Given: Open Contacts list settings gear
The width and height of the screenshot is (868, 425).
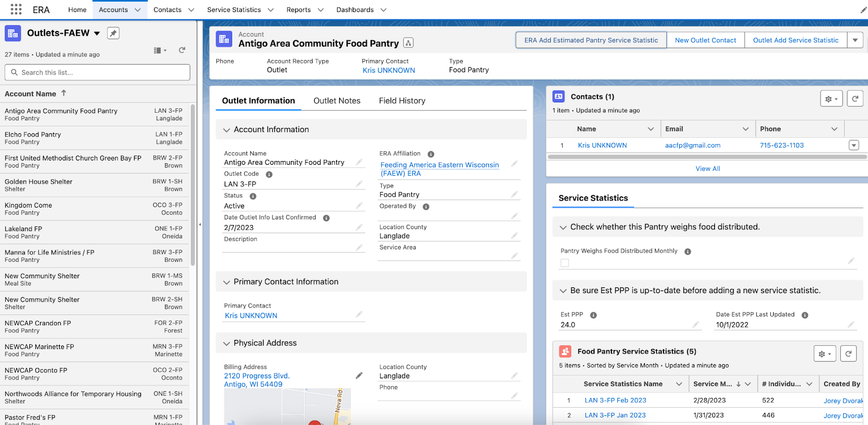Looking at the screenshot, I should 831,99.
